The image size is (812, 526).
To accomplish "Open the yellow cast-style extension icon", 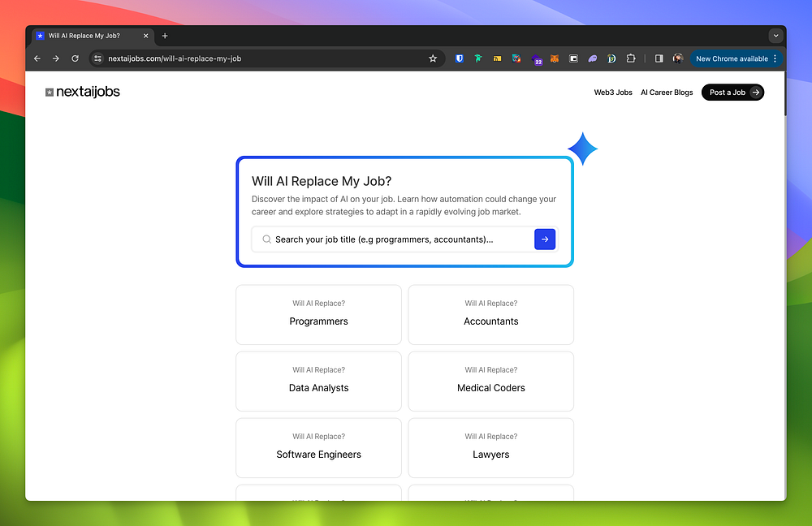I will tap(497, 58).
